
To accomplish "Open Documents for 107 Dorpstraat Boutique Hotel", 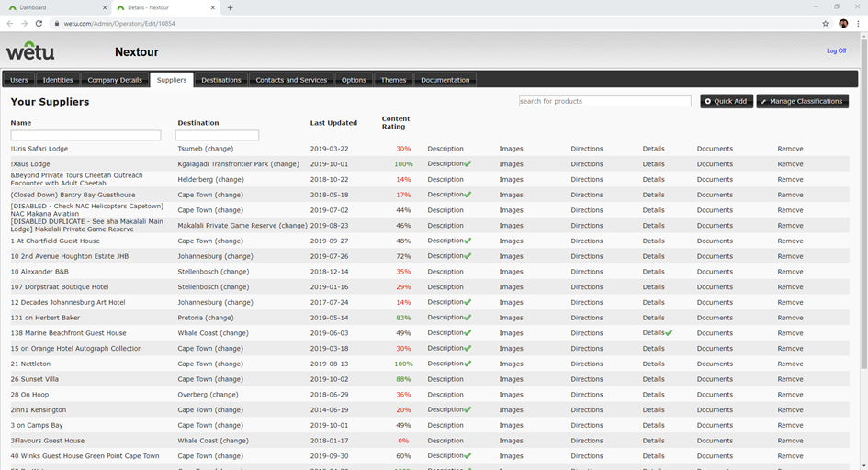I will click(715, 287).
